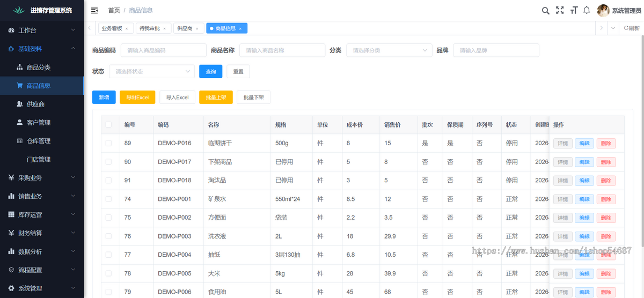Screen dimensions: 644x298
Task: Click the 查询 search button
Action: (x=210, y=71)
